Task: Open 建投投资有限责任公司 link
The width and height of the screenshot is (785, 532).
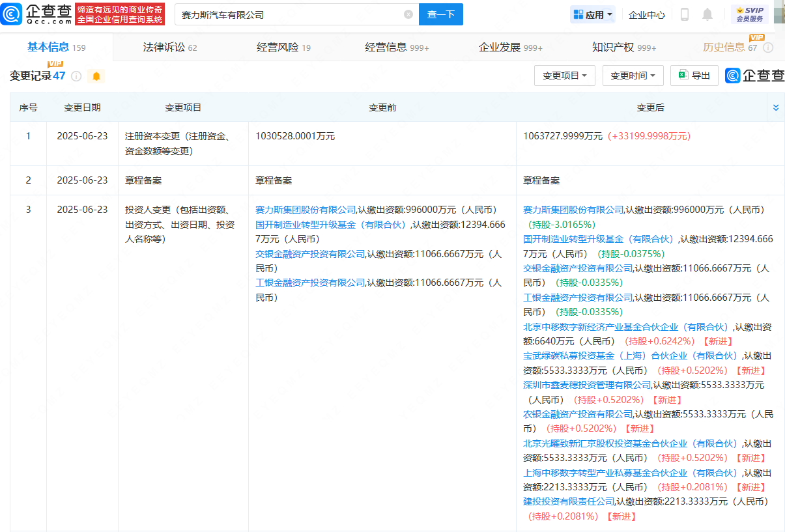Action: (569, 501)
